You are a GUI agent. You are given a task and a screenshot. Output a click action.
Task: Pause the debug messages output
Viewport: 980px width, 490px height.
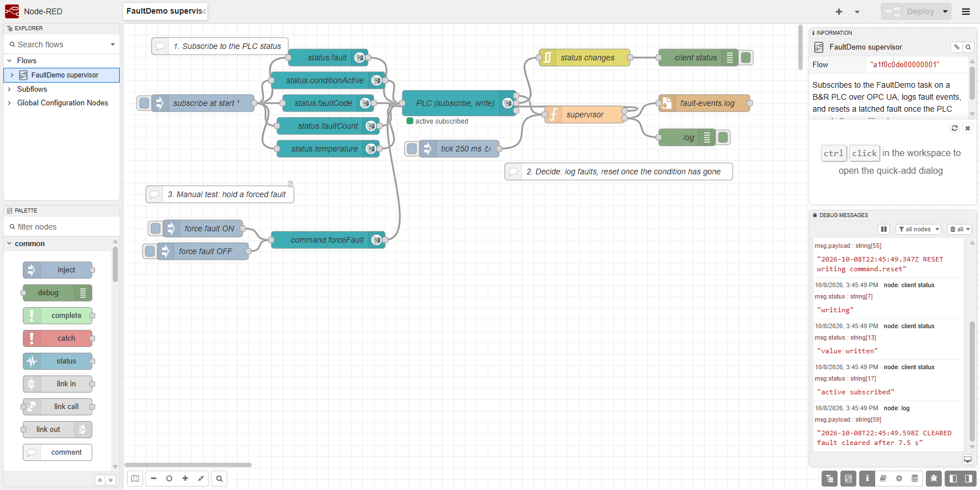(x=884, y=229)
